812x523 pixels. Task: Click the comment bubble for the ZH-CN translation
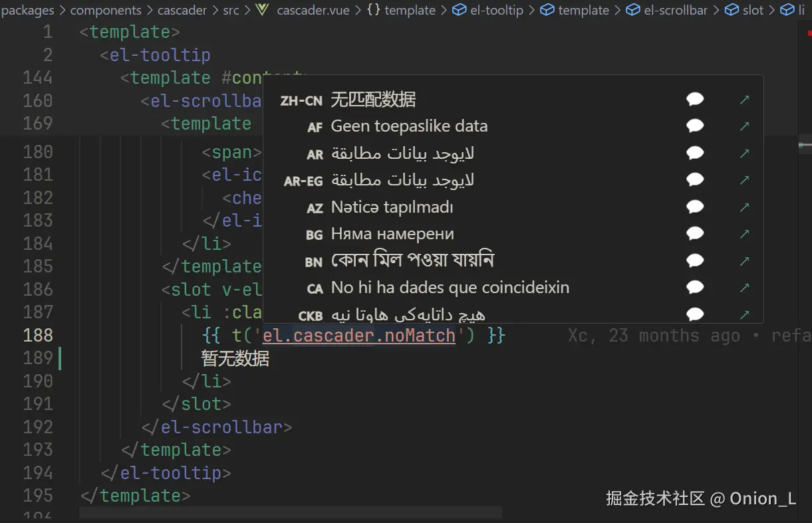[x=695, y=98]
